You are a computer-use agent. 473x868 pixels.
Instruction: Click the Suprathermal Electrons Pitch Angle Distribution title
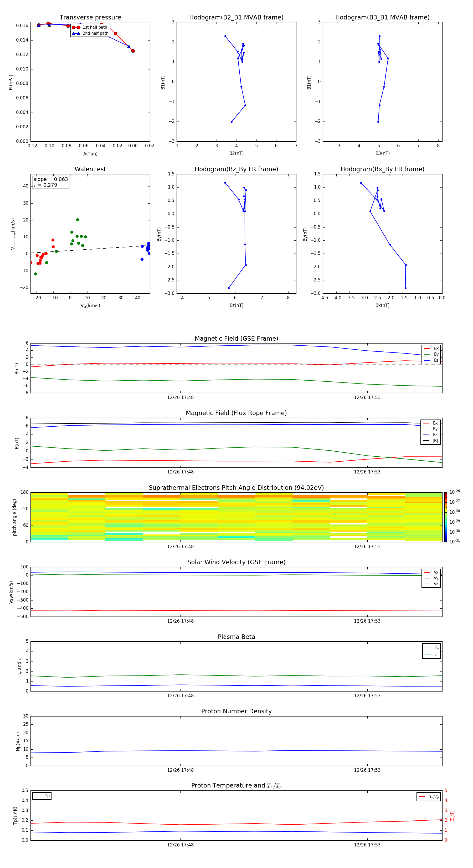pos(236,488)
